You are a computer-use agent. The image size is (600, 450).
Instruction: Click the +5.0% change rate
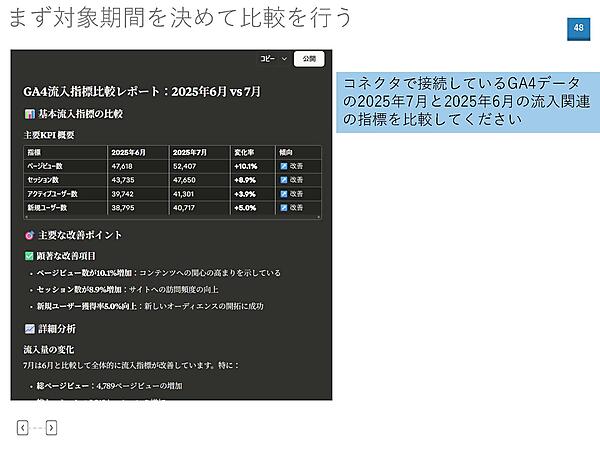pos(245,208)
